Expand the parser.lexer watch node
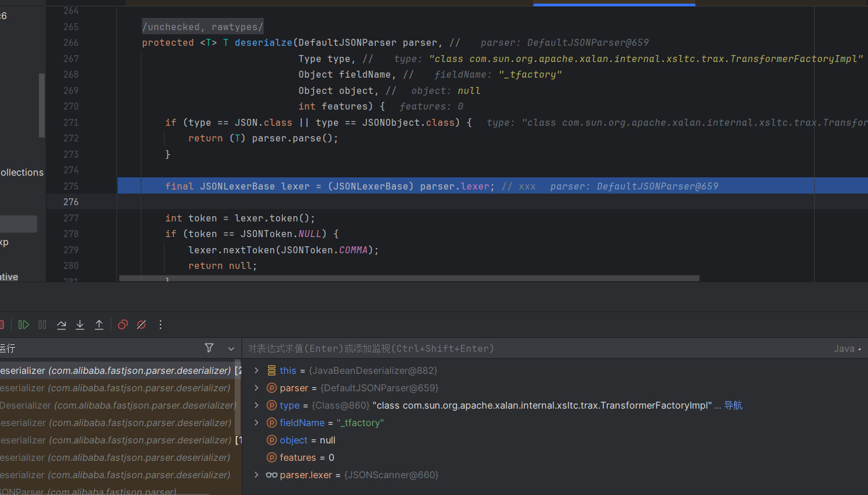The image size is (868, 495). 256,475
